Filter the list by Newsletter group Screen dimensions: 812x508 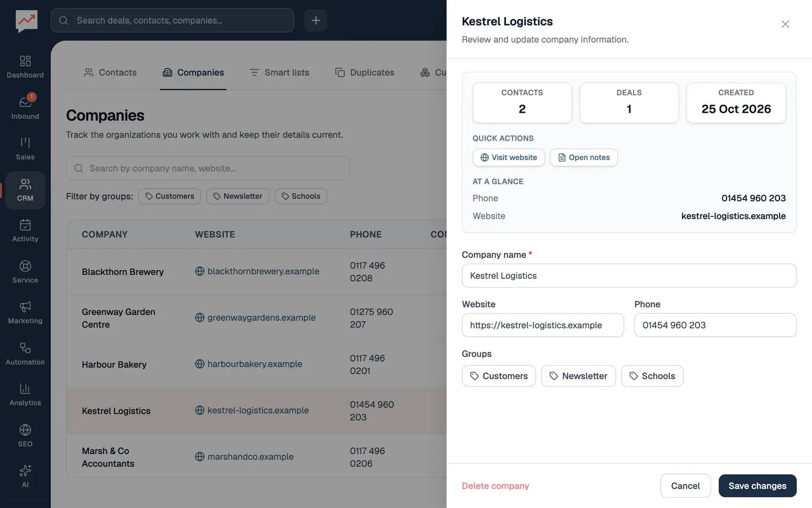pyautogui.click(x=238, y=196)
